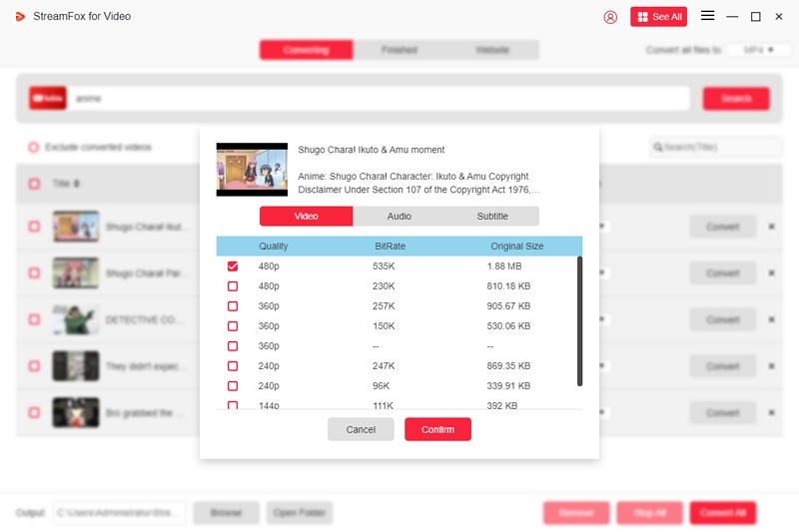The width and height of the screenshot is (799, 532).
Task: Click the quality list vertical scrollbar
Action: [579, 321]
